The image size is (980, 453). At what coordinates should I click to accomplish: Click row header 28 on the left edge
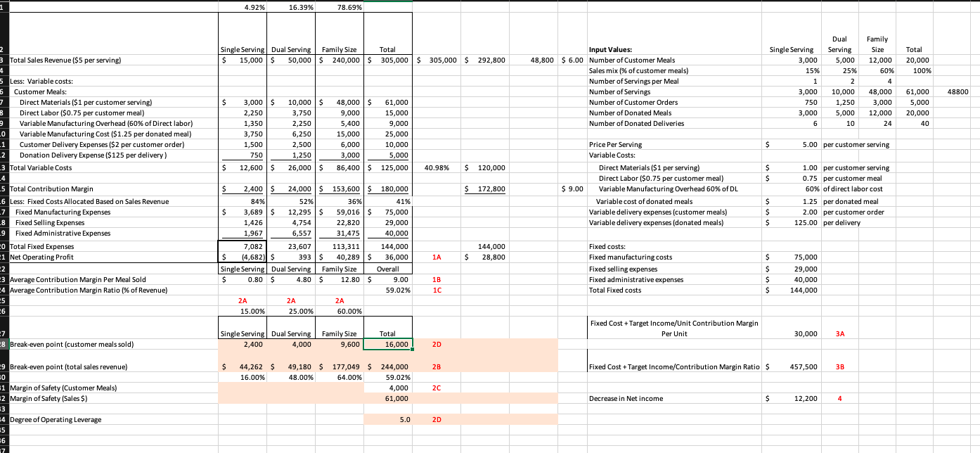click(5, 345)
